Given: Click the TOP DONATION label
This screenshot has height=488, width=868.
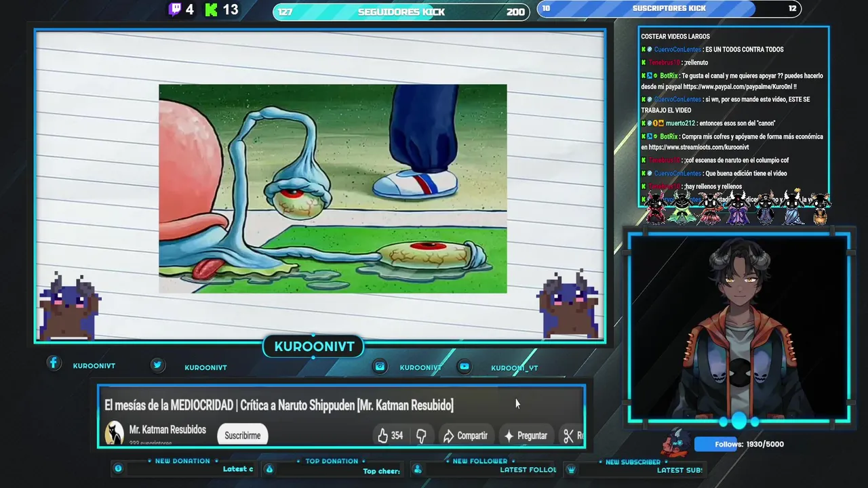Looking at the screenshot, I should (332, 461).
